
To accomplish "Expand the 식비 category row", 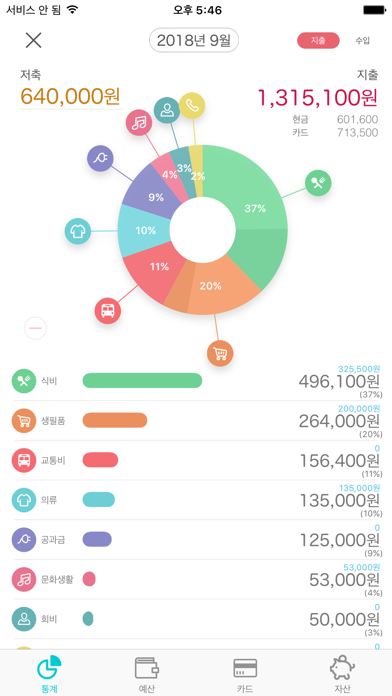I will click(x=196, y=381).
